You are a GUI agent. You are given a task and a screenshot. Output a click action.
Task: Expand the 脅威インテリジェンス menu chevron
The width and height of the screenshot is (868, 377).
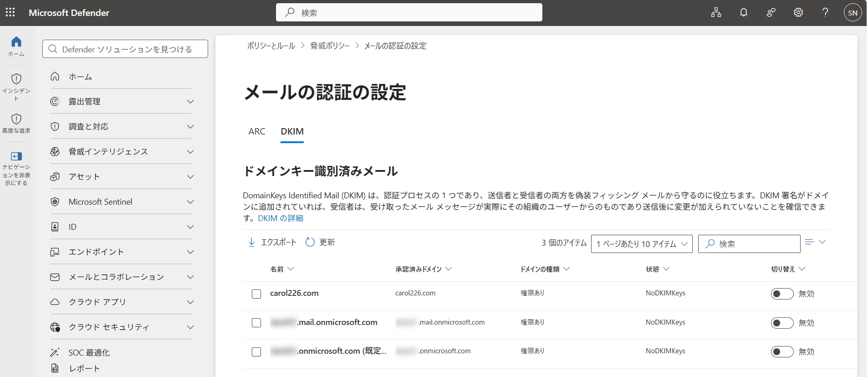pyautogui.click(x=190, y=152)
